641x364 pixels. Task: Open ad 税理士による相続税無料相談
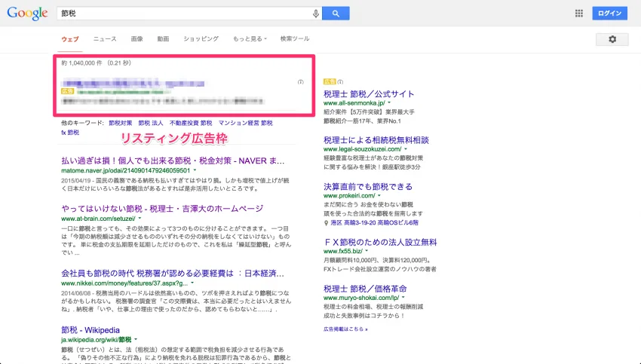pos(376,140)
